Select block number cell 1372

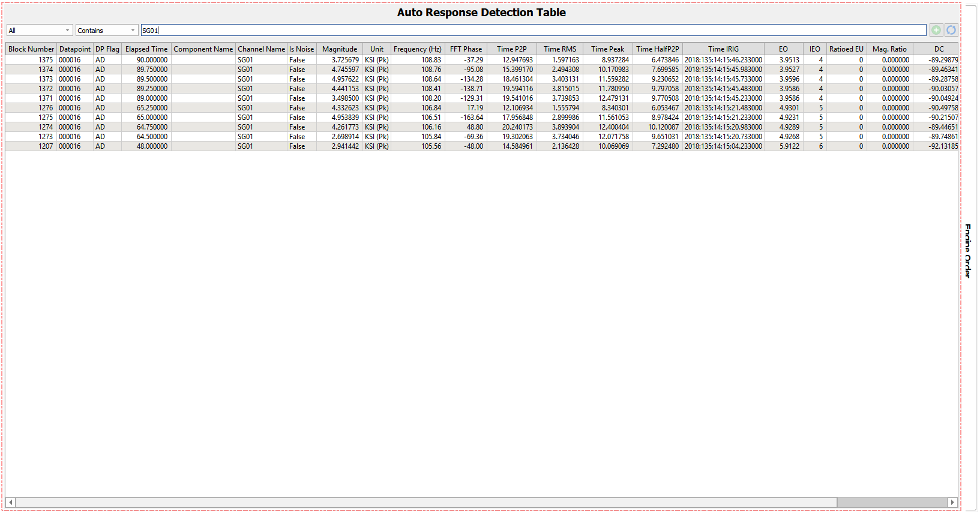tap(31, 89)
